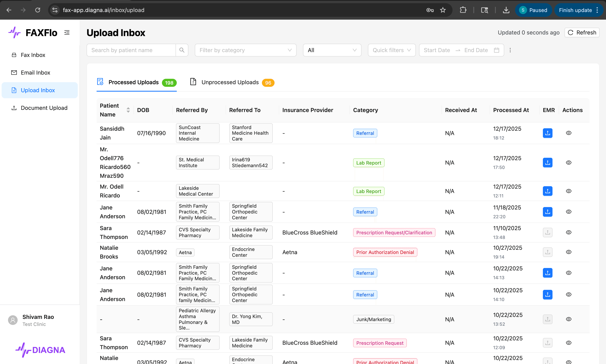
Task: Expand the Quick filters dropdown
Action: click(392, 50)
